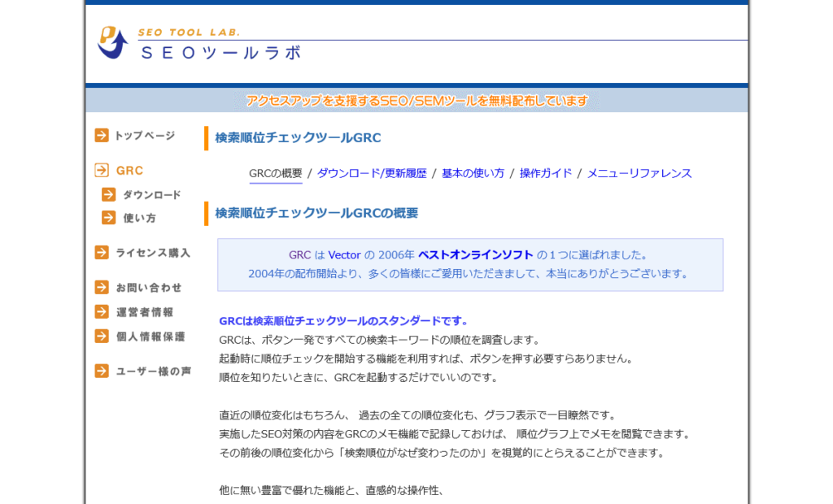This screenshot has height=504, width=833.
Task: Click the SEOツールラボ site title
Action: click(220, 53)
